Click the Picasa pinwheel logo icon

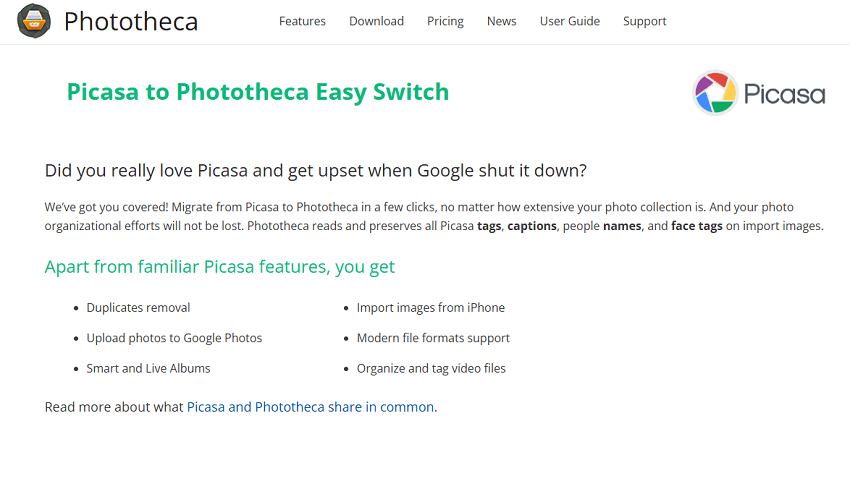[x=715, y=93]
